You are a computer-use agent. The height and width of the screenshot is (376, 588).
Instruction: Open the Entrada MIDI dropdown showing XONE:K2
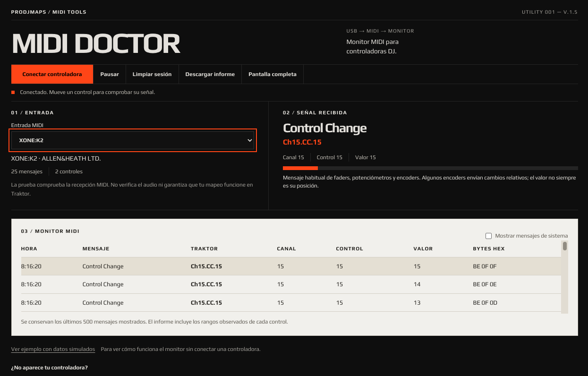133,140
